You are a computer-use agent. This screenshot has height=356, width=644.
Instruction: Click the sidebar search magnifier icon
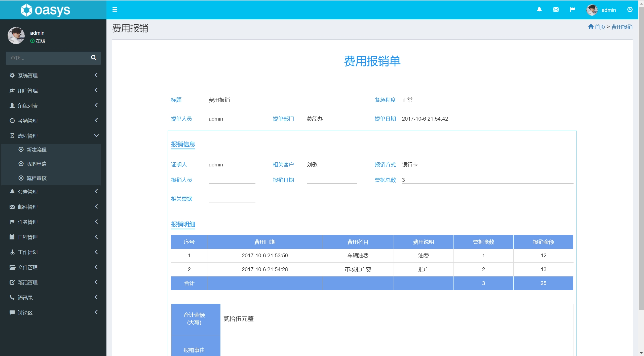click(x=93, y=58)
